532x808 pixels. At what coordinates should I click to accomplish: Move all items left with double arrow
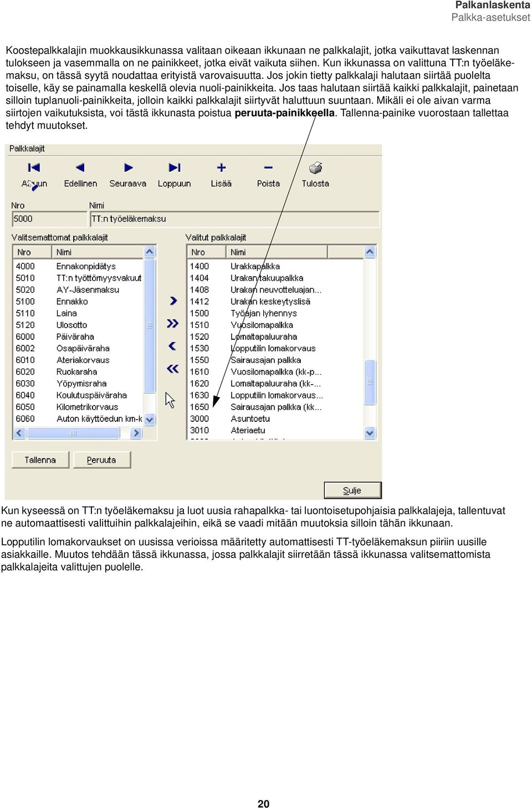(x=173, y=369)
